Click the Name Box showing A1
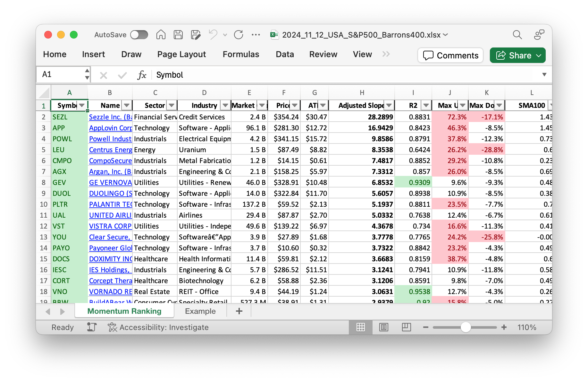588x382 pixels. (x=61, y=74)
